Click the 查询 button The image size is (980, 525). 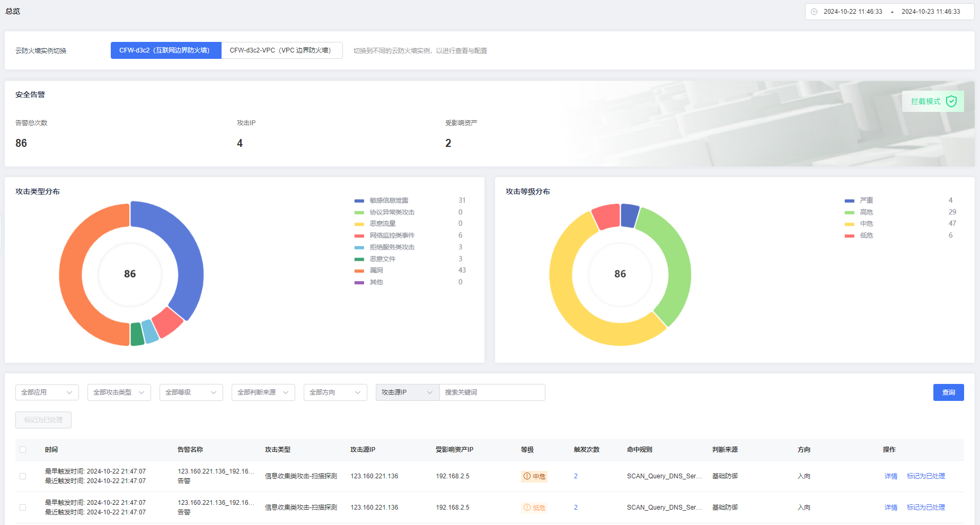tap(949, 392)
